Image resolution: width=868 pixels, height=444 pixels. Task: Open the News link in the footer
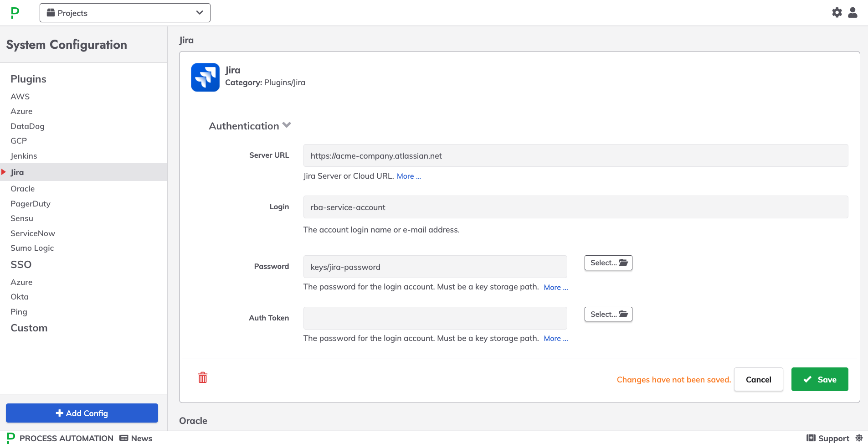(x=136, y=438)
